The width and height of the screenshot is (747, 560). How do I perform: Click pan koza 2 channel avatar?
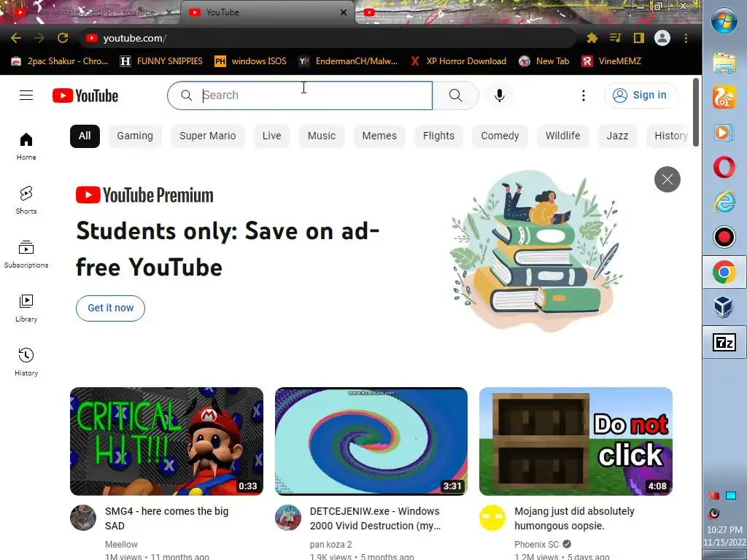287,518
